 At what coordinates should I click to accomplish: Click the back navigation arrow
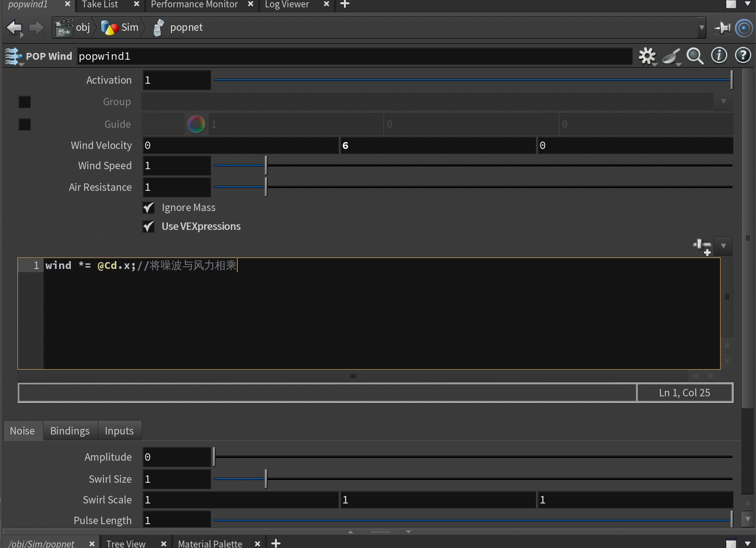pyautogui.click(x=14, y=28)
